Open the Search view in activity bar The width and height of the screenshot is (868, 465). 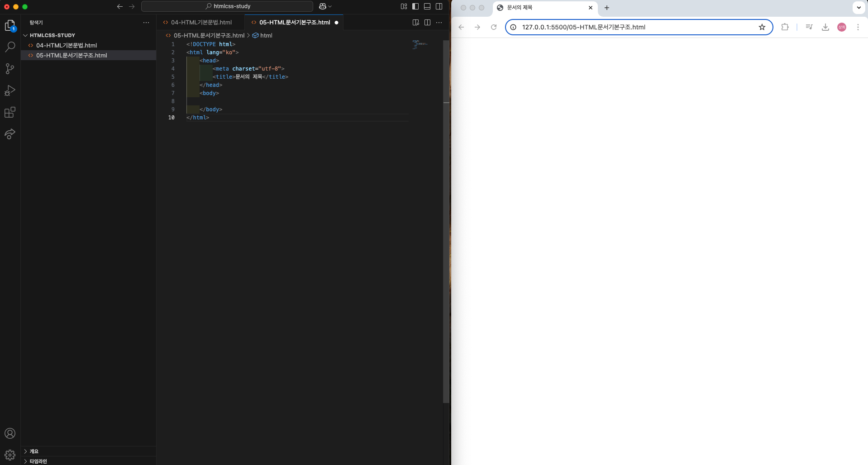point(10,47)
